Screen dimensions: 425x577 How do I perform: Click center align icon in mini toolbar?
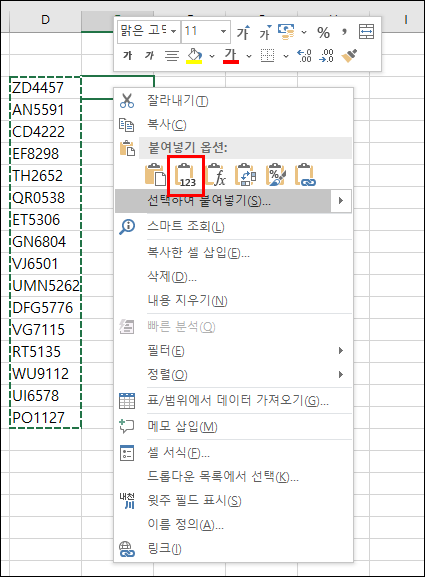[171, 56]
